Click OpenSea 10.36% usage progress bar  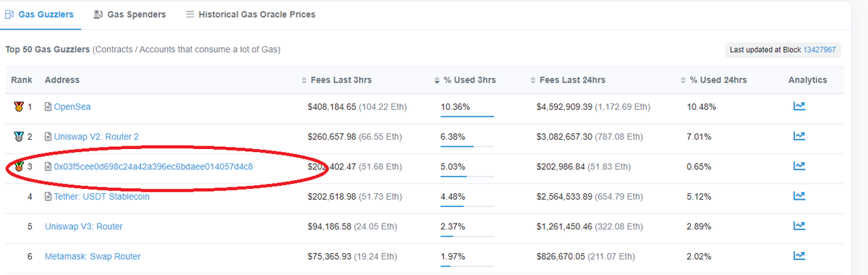tap(467, 116)
